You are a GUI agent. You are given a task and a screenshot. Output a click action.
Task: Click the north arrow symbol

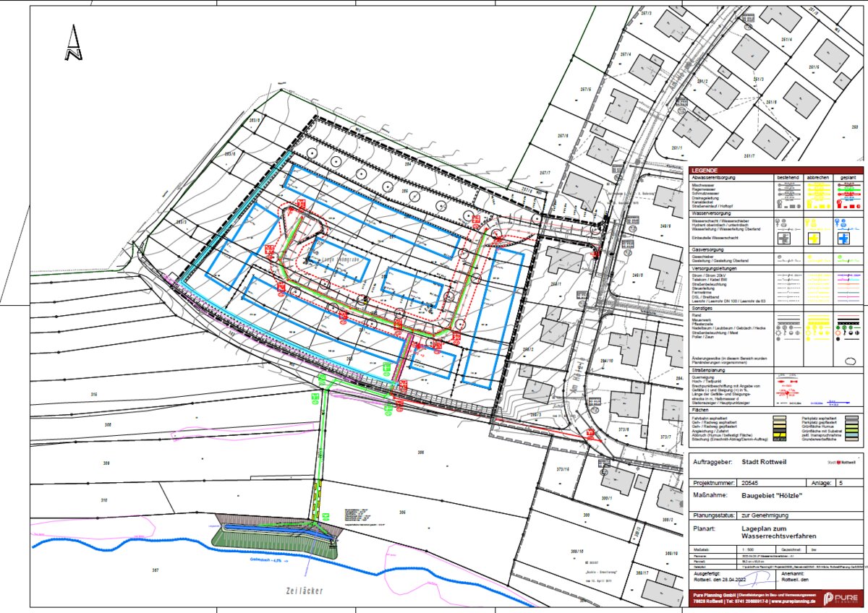(x=74, y=43)
